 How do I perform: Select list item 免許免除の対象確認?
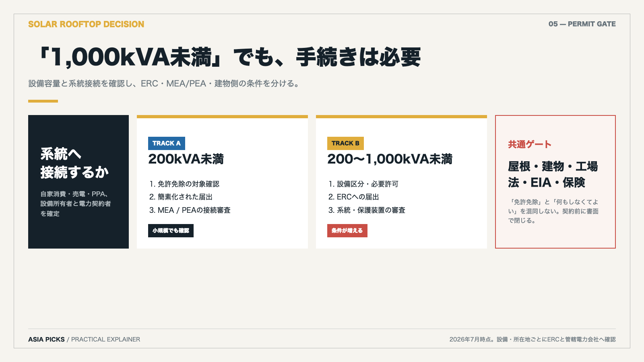(184, 184)
